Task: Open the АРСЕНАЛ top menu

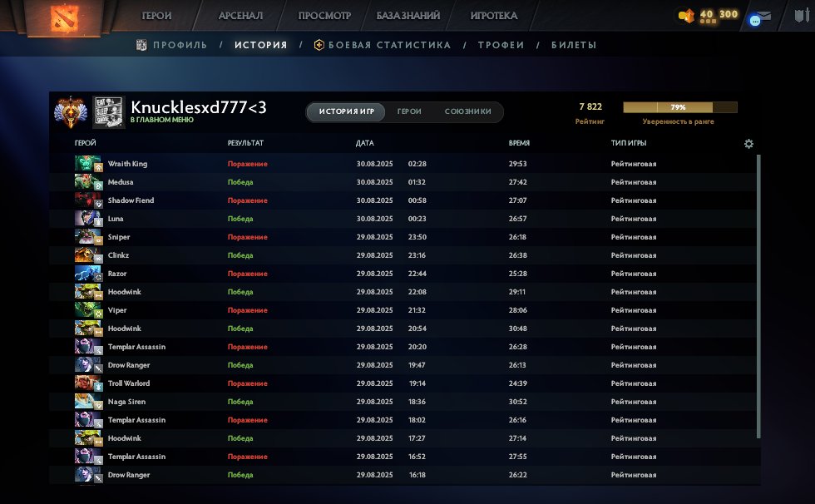Action: point(240,16)
